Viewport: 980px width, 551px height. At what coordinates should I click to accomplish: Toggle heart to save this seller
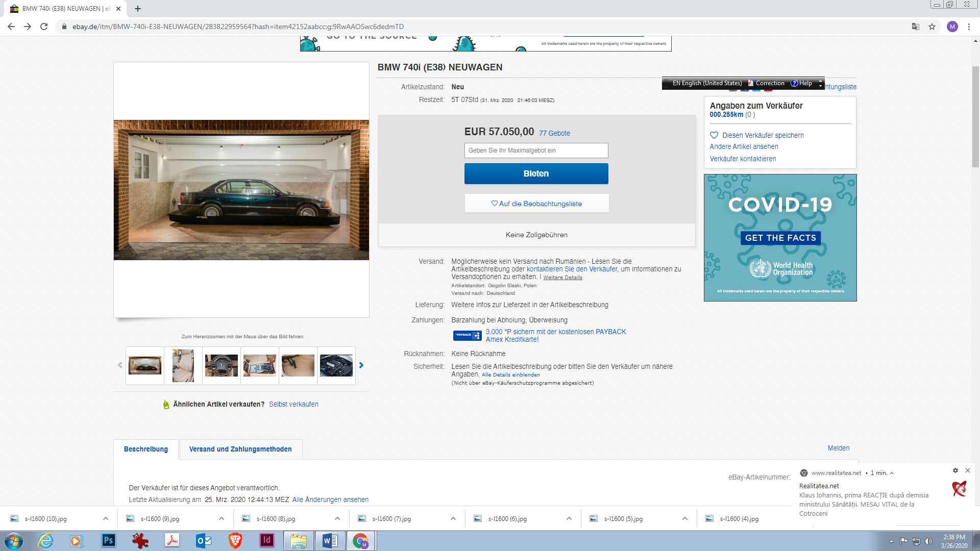[714, 135]
